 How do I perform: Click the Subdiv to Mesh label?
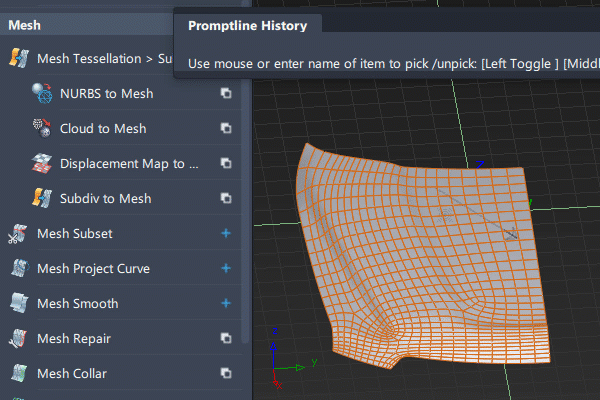click(105, 199)
